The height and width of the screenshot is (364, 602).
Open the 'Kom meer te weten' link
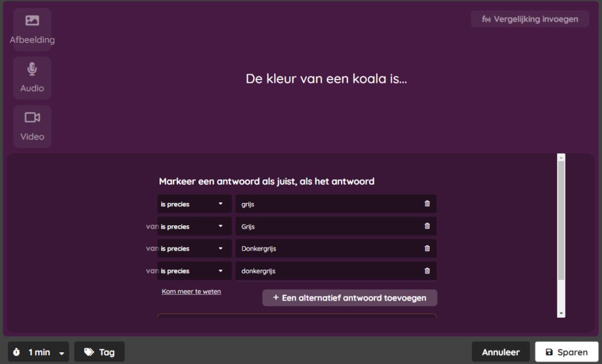pos(191,292)
